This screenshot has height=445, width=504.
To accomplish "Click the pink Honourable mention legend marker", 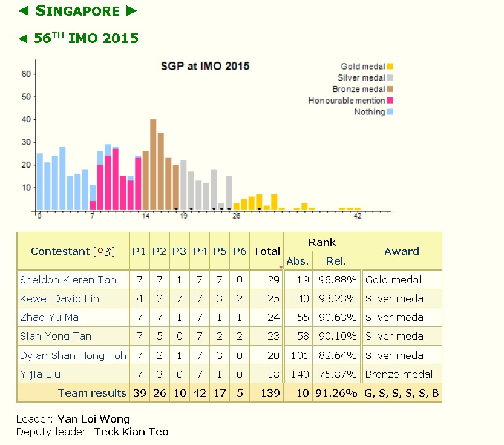I will tap(388, 101).
